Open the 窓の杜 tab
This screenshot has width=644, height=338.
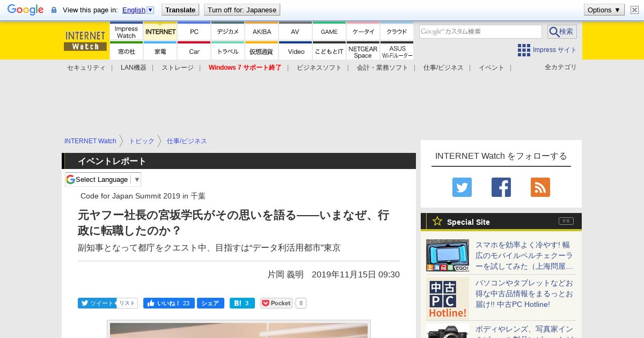click(126, 51)
